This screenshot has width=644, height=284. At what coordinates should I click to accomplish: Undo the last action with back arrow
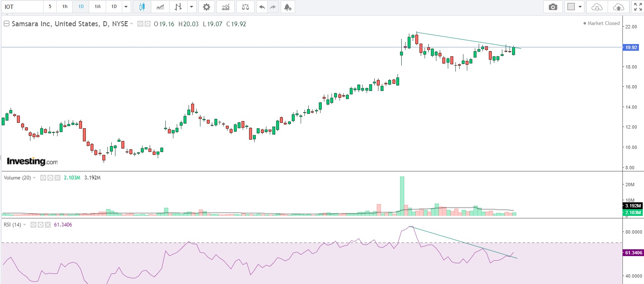tap(262, 7)
